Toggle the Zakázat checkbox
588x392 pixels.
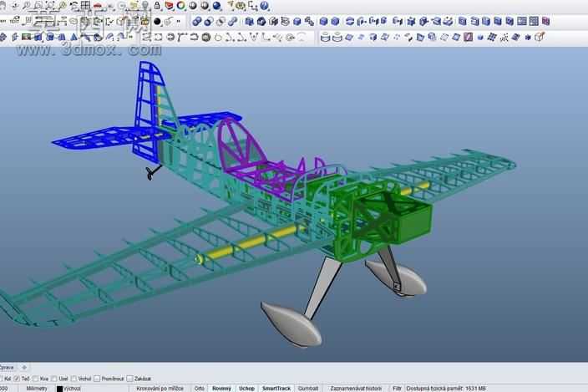coord(129,379)
